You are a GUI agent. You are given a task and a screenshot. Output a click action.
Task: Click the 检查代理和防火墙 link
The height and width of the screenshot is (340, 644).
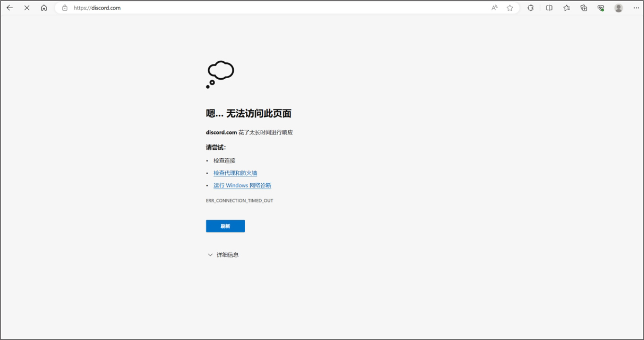tap(235, 173)
